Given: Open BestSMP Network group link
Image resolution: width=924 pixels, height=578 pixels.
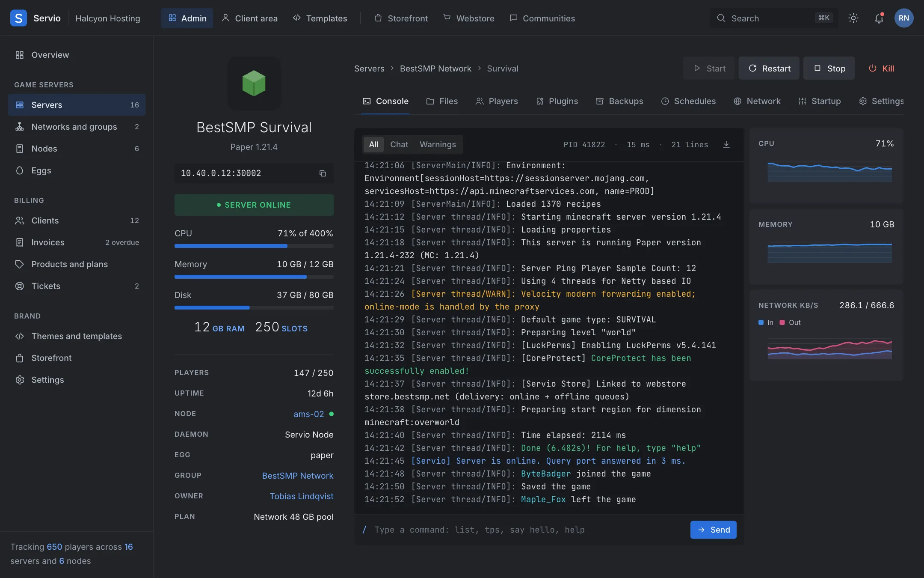Looking at the screenshot, I should click(298, 476).
